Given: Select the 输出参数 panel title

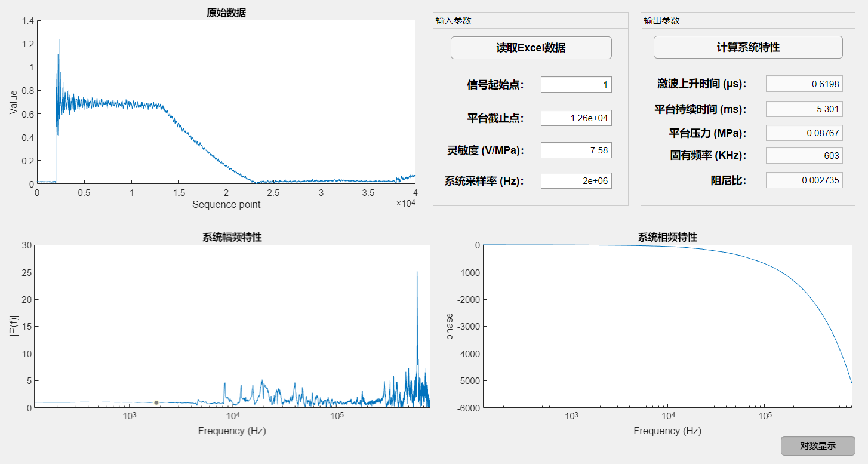Looking at the screenshot, I should click(661, 21).
